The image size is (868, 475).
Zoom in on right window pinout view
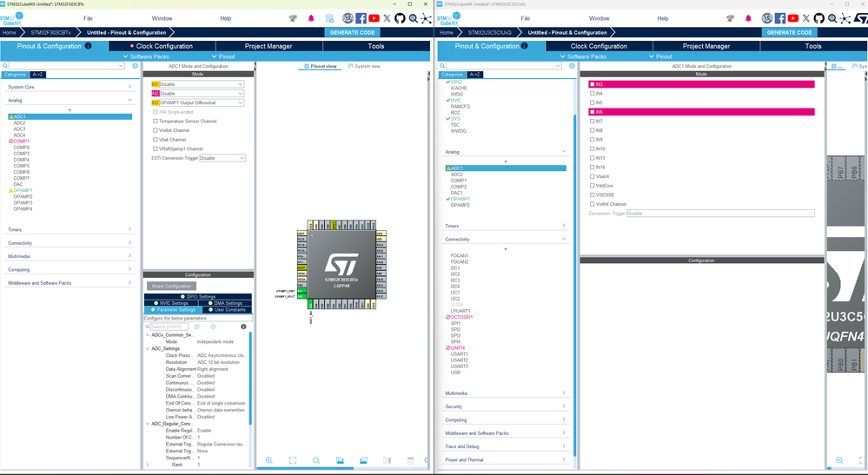click(839, 460)
